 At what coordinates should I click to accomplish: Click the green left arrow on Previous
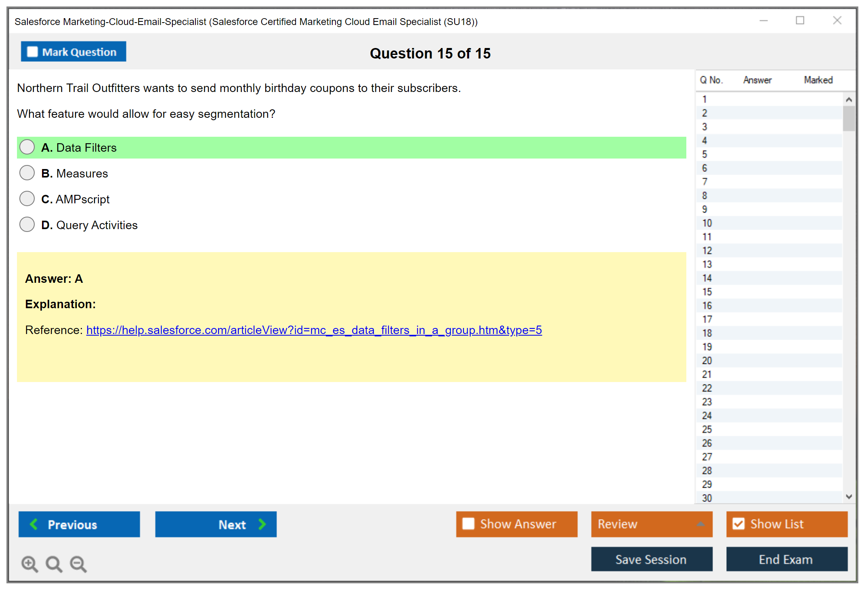click(x=34, y=524)
